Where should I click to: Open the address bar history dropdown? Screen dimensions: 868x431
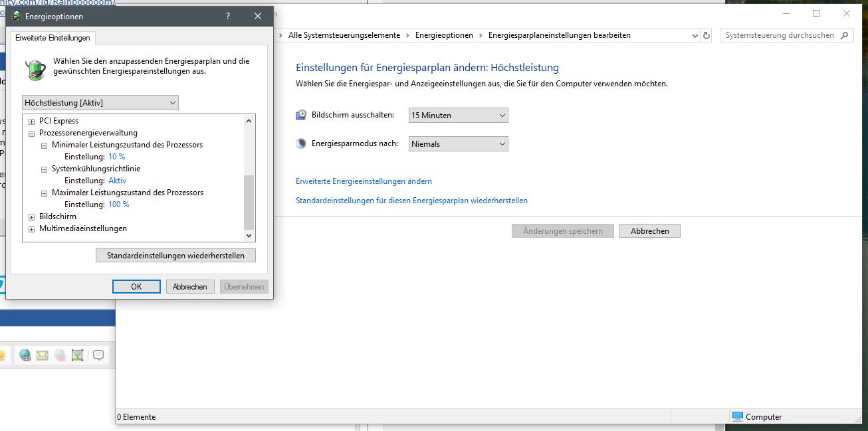[x=695, y=36]
